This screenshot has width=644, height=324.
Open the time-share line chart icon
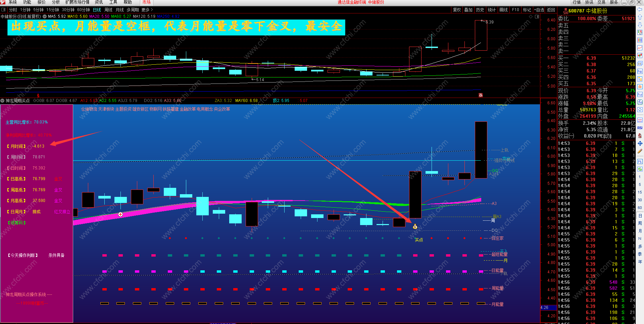coord(640,48)
